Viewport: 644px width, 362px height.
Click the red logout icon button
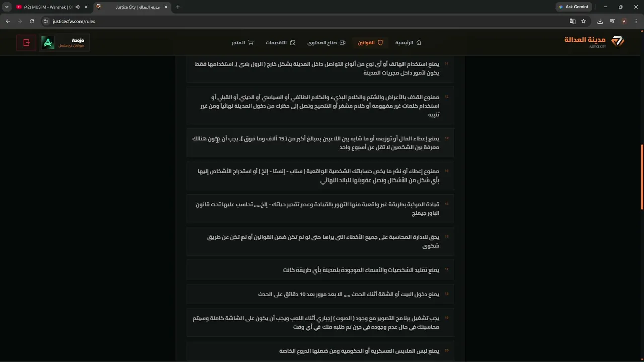tap(26, 43)
